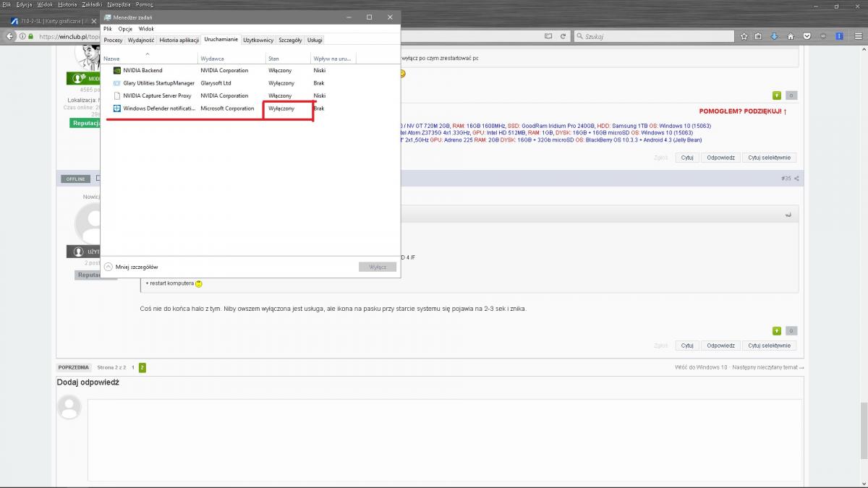
Task: Switch to the Historia aplikacji tab
Action: click(x=179, y=40)
